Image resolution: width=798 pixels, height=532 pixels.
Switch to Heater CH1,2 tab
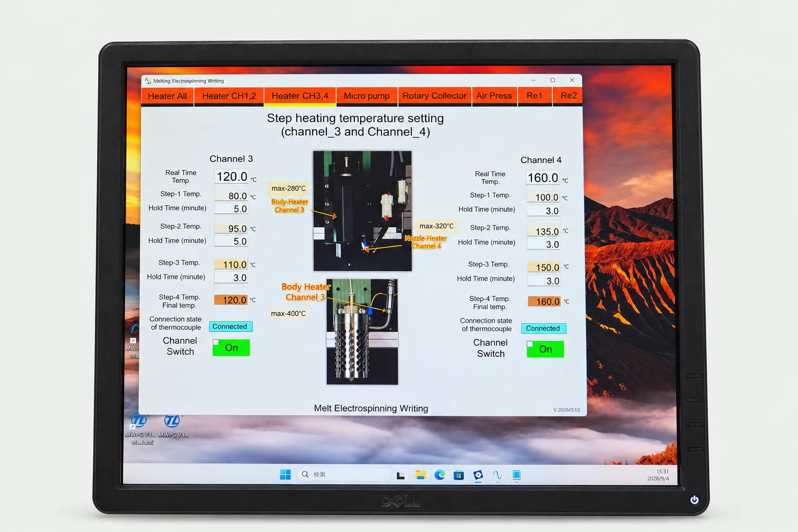click(229, 96)
